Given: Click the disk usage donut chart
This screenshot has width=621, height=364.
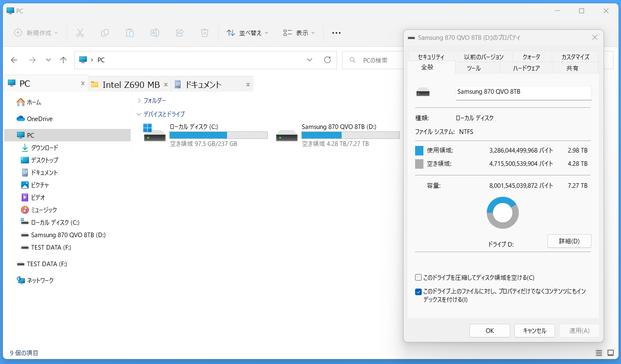Looking at the screenshot, I should (503, 213).
